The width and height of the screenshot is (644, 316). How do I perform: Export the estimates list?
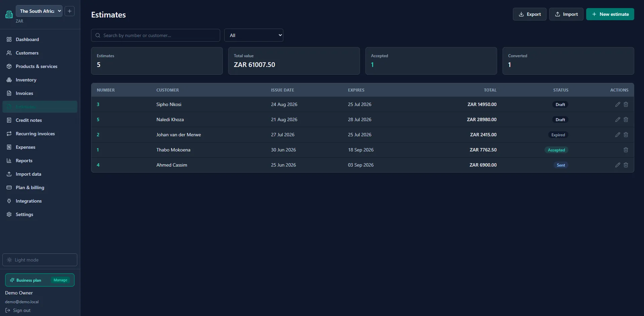click(x=529, y=14)
